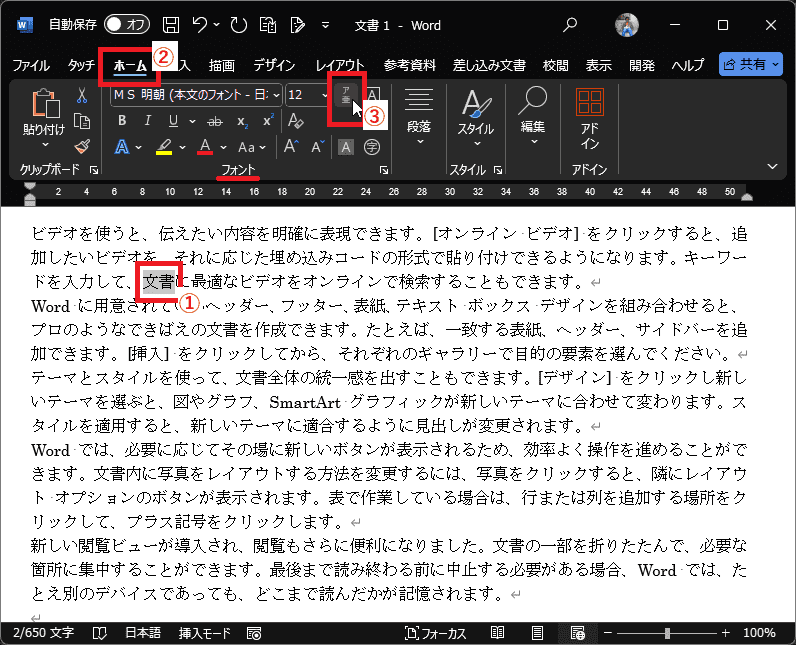Viewport: 796px width, 645px height.
Task: Switch to the References tab
Action: 410,65
